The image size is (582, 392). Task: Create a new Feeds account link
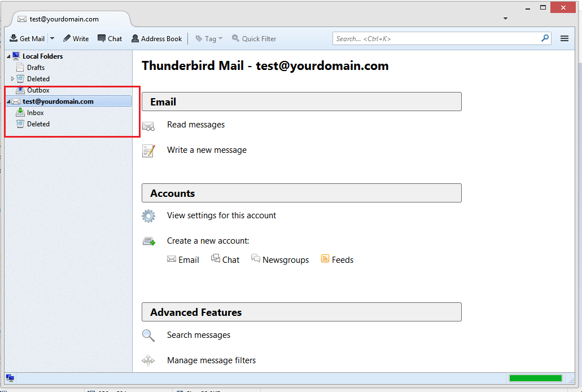[x=342, y=260]
